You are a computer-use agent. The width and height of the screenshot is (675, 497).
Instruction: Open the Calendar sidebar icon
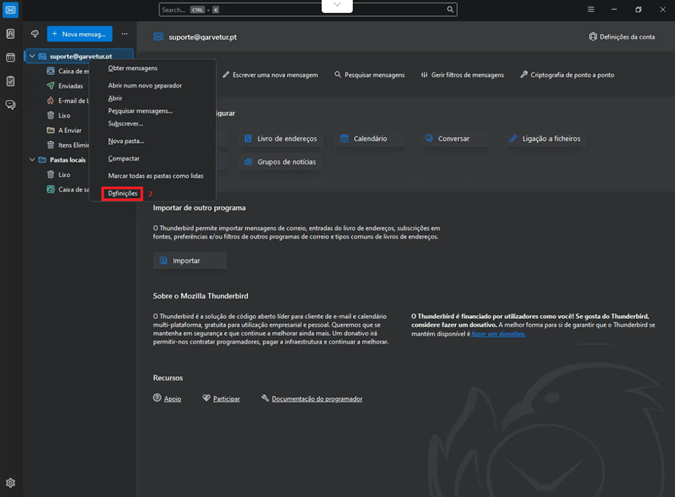(10, 57)
